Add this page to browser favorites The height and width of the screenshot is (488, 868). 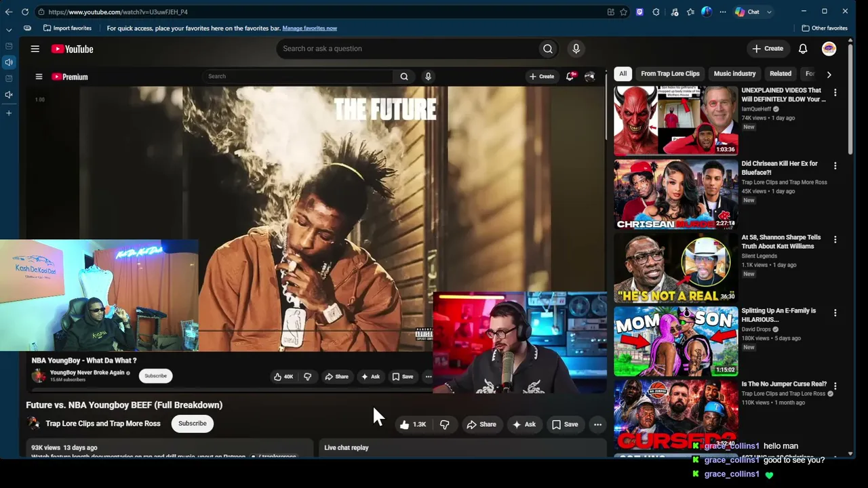(623, 12)
